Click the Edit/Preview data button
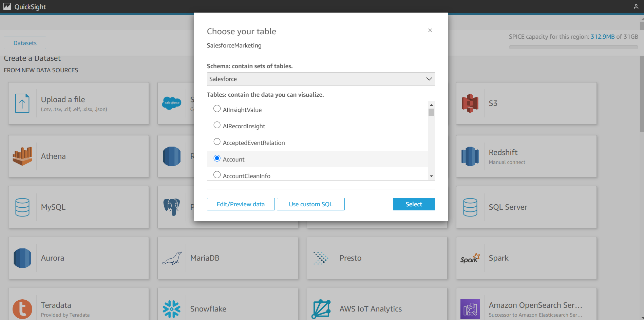 click(x=241, y=204)
